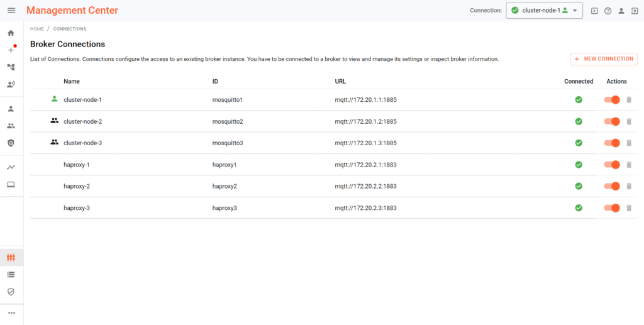Open user profile icon in top bar
Image resolution: width=644 pixels, height=325 pixels.
click(621, 11)
